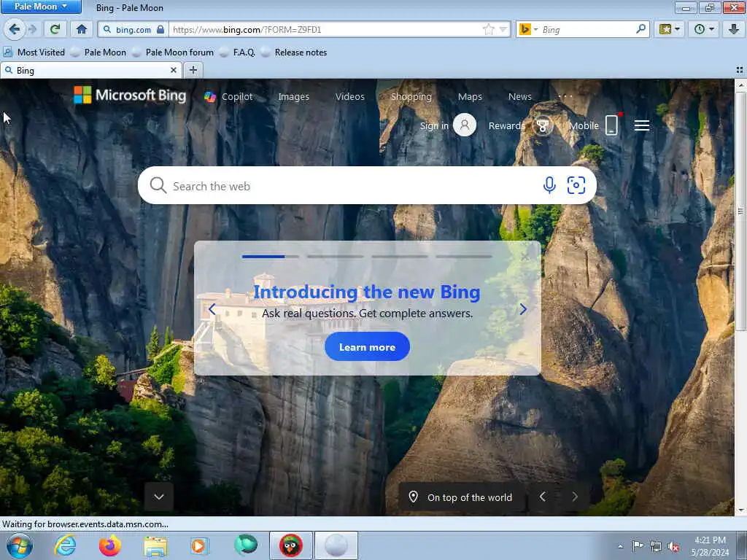Screen dimensions: 747x560
Task: Click the padlock site identity icon
Action: click(x=160, y=29)
